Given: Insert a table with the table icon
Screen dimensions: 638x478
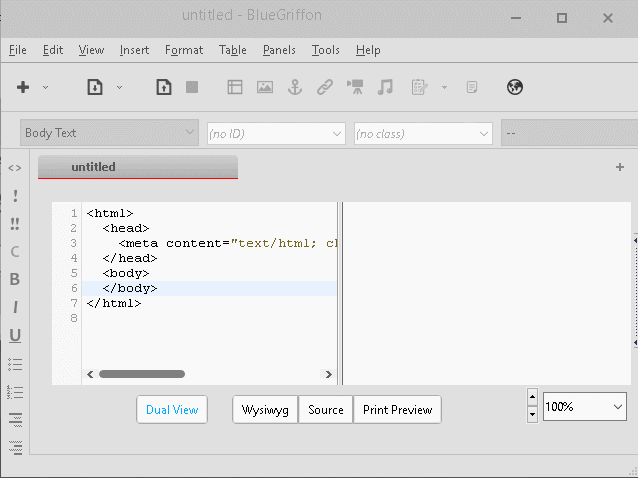Looking at the screenshot, I should coord(235,87).
